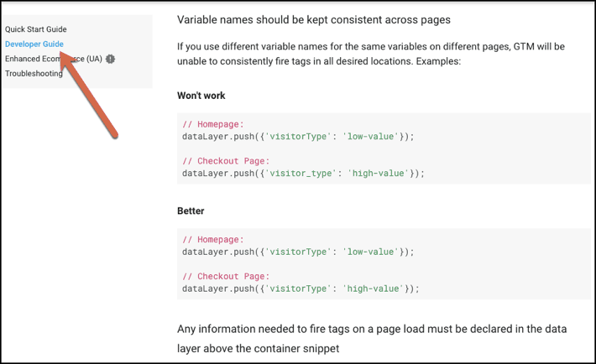The image size is (596, 364).
Task: Click the "Won't work" subheading
Action: click(201, 96)
